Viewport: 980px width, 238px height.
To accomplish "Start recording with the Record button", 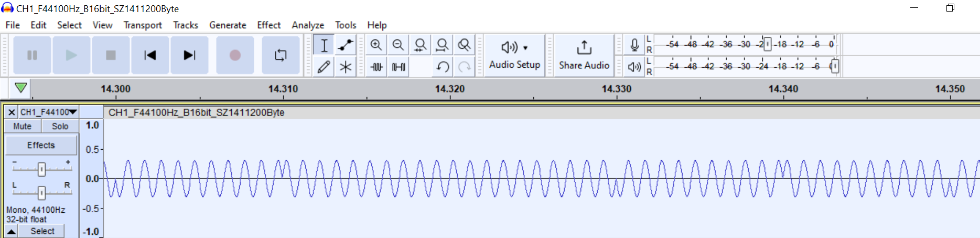I will click(x=235, y=55).
